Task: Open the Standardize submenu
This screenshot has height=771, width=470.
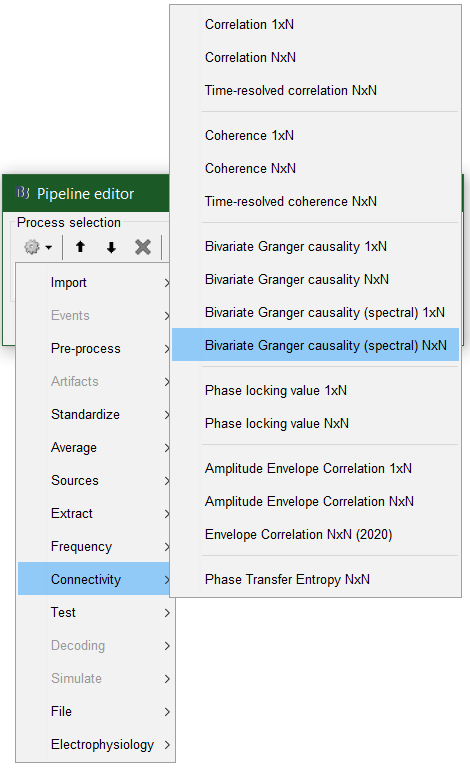Action: tap(93, 415)
